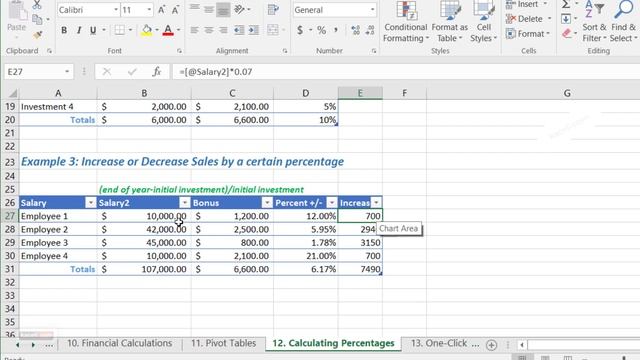Open the Calibri font name dropdown

(116, 10)
